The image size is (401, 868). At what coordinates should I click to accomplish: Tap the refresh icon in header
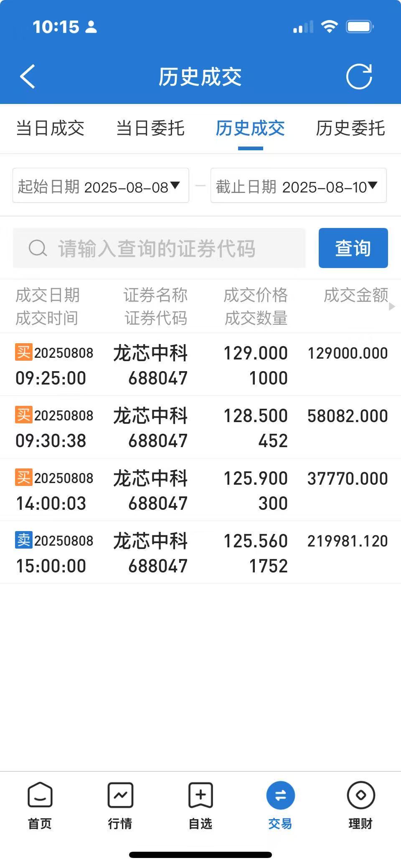click(359, 76)
